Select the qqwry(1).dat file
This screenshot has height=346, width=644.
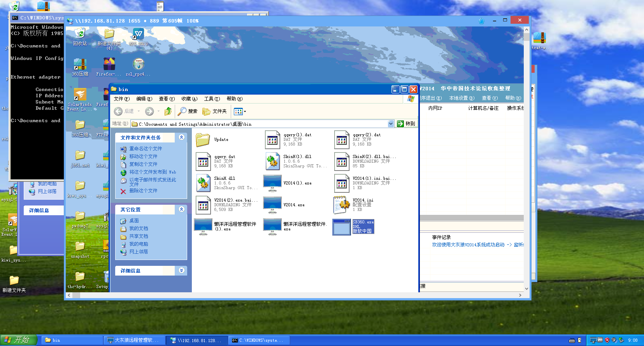(x=288, y=139)
